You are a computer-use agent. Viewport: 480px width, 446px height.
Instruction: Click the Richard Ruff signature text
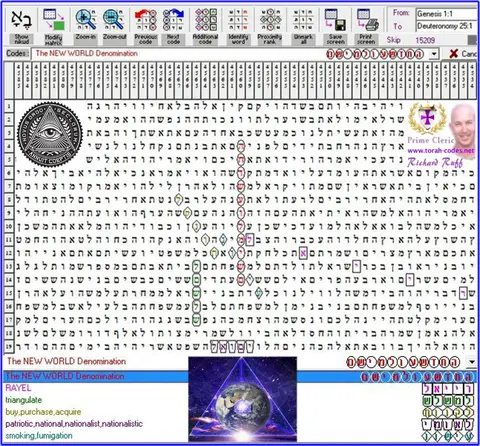pos(435,162)
